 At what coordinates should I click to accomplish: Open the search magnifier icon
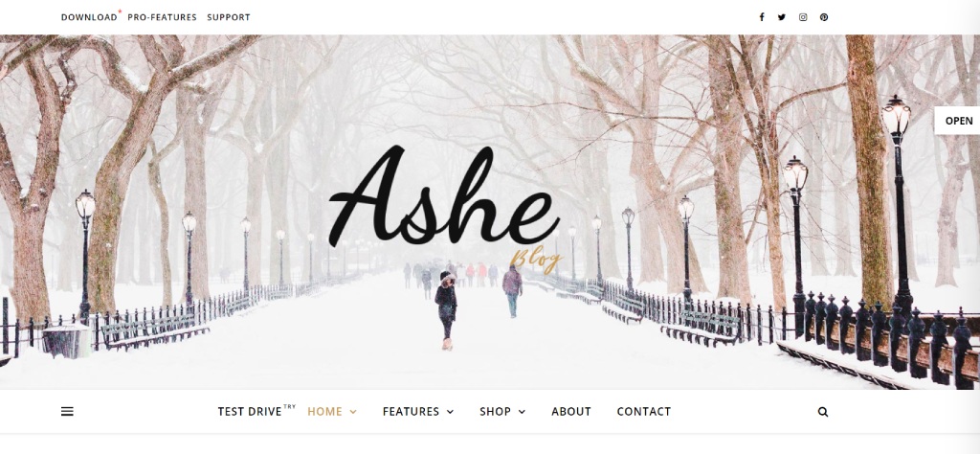[x=823, y=412]
